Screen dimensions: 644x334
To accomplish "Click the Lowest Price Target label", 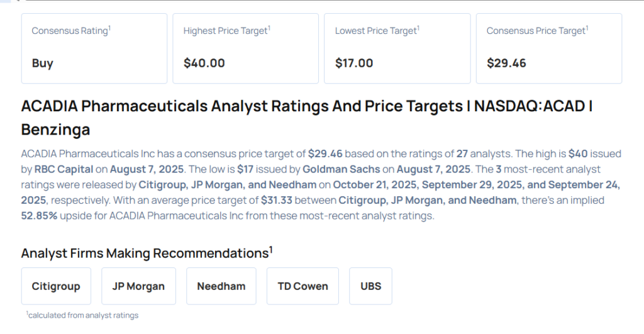I will pos(377,31).
